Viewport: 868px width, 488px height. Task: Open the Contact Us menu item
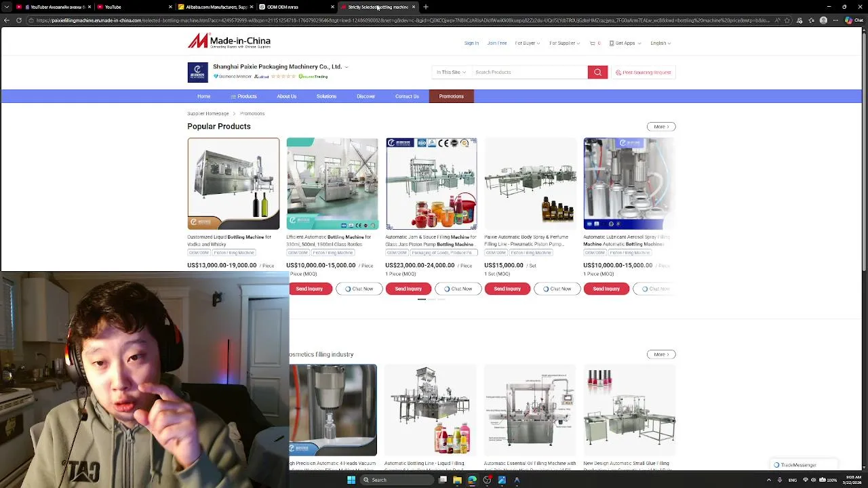pos(407,96)
